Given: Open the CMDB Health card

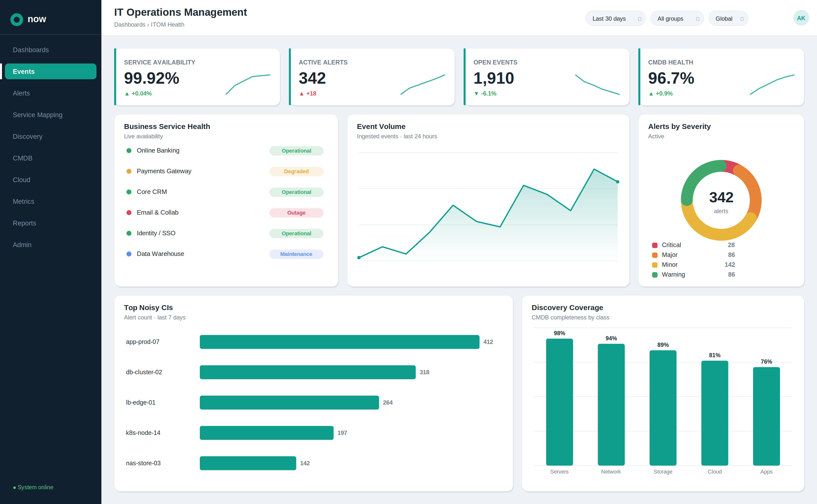Looking at the screenshot, I should (721, 77).
